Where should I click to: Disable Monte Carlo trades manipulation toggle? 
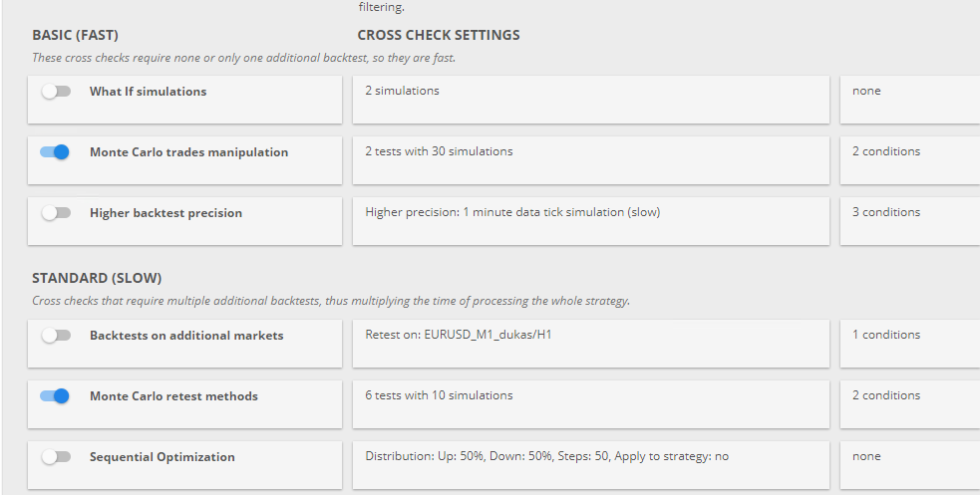click(56, 152)
